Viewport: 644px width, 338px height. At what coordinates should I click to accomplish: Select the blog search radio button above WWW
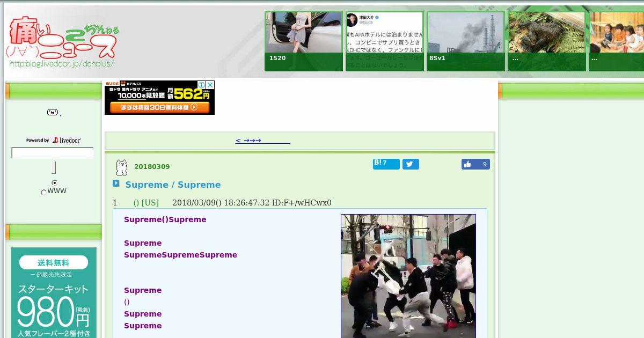point(54,183)
